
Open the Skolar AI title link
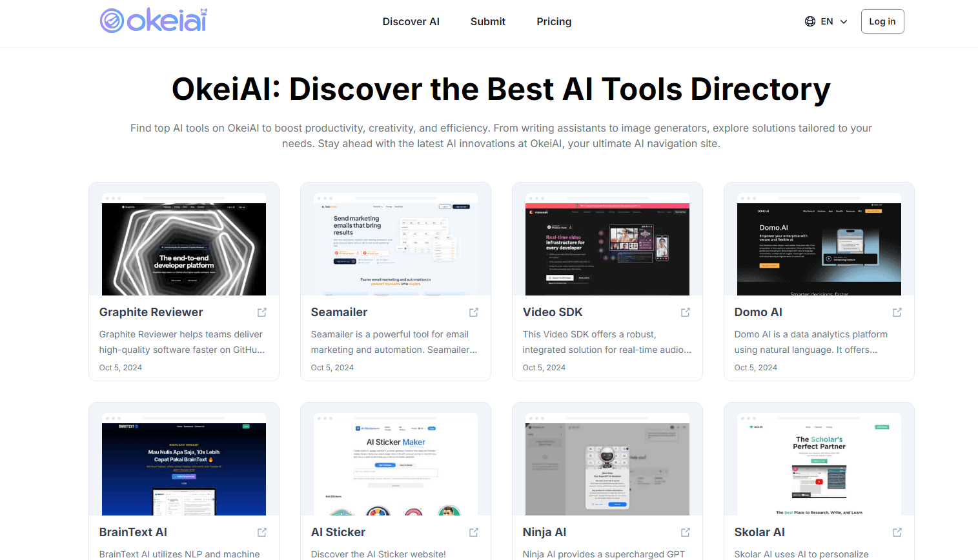(760, 532)
